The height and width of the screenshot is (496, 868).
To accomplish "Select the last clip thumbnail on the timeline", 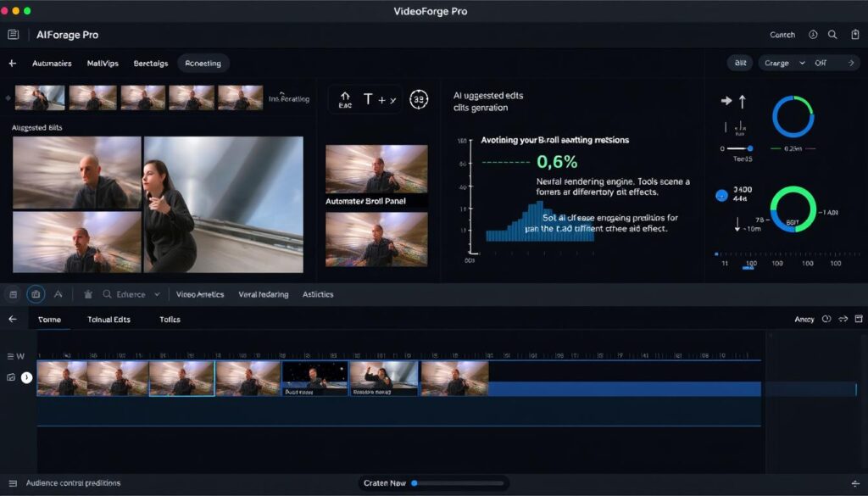I will coord(455,378).
